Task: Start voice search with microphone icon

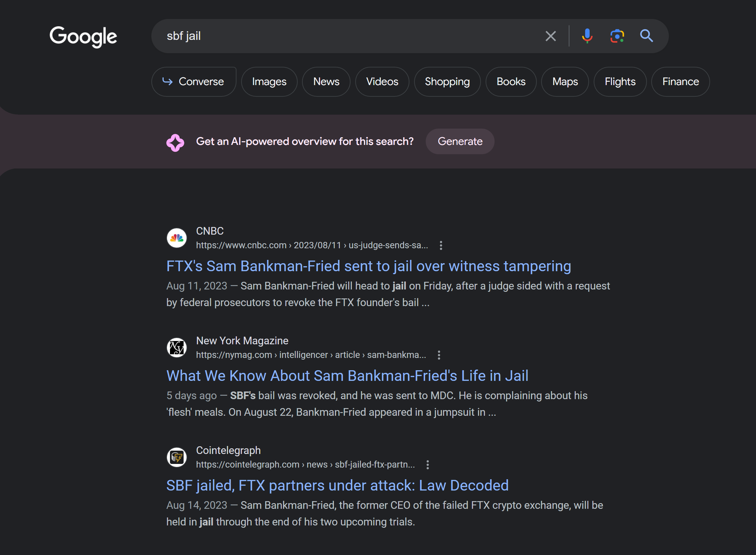Action: tap(587, 36)
